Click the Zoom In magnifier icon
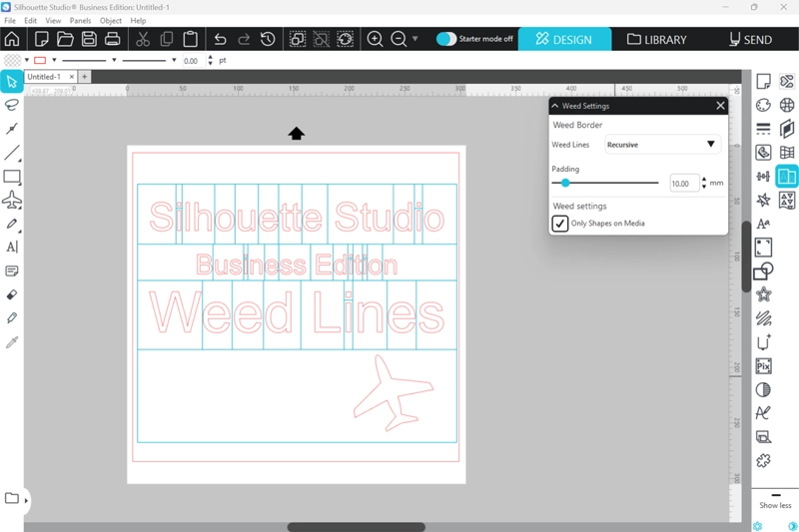This screenshot has width=799, height=532. [375, 39]
